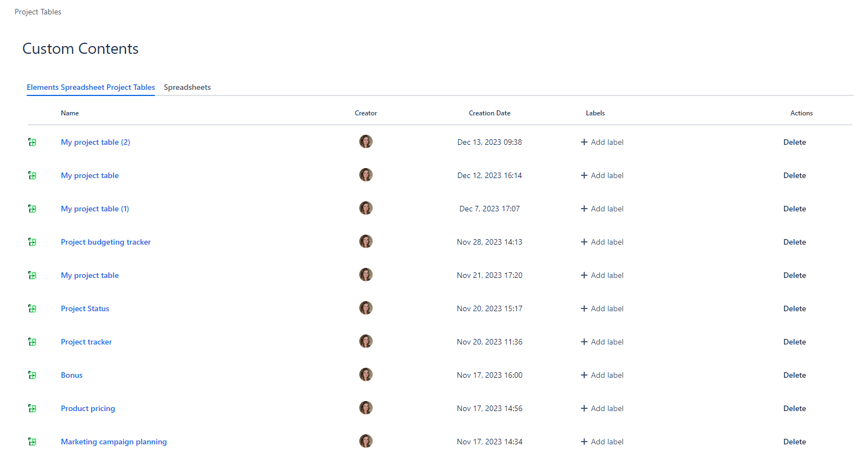Navigate back via Project Tables breadcrumb
868x461 pixels.
tap(38, 11)
